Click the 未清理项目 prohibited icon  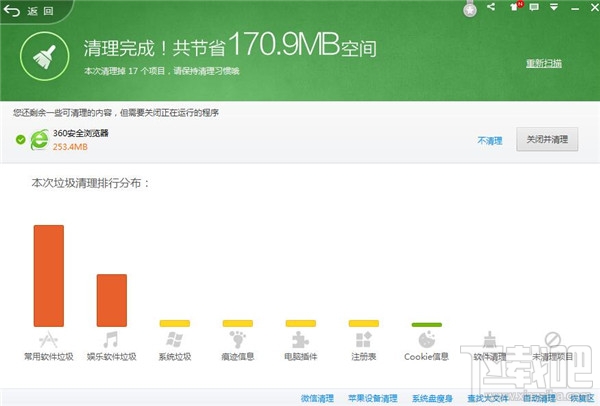coord(553,339)
